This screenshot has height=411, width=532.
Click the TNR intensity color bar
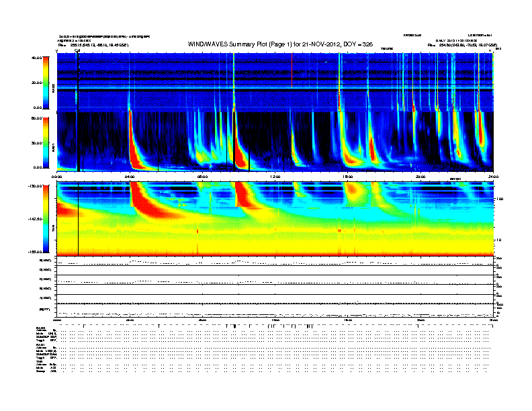point(46,219)
